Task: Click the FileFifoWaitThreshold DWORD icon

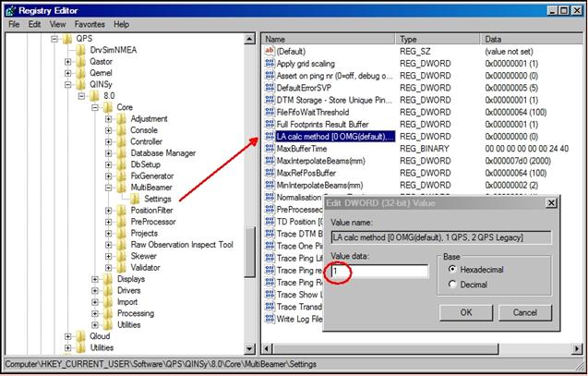Action: (270, 112)
